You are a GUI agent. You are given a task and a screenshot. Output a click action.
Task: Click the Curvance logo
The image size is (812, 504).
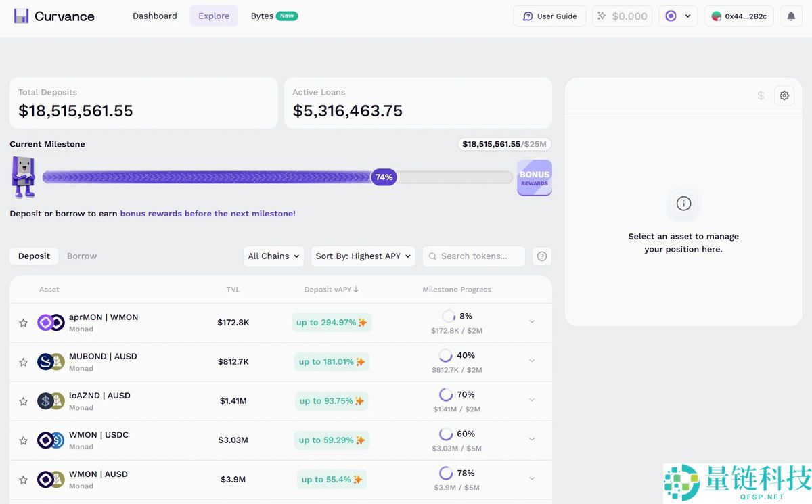point(54,16)
